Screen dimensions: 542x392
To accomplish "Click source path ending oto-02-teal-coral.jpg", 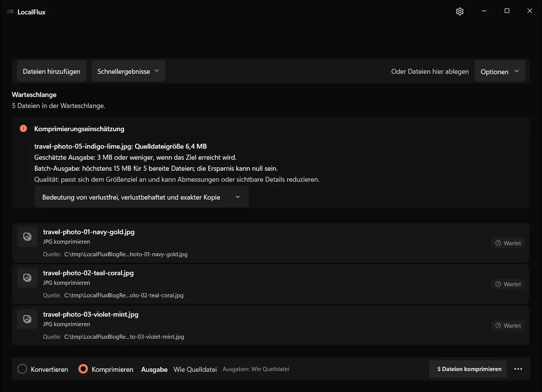I will [x=124, y=295].
